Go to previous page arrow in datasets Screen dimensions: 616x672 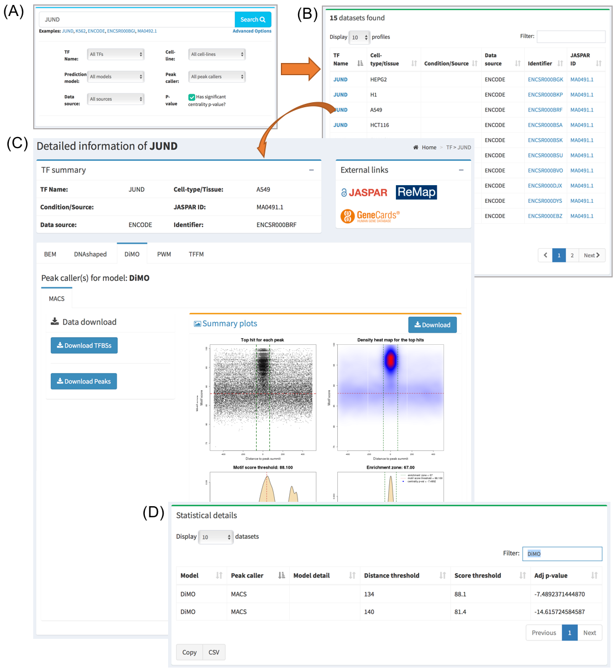(x=545, y=255)
